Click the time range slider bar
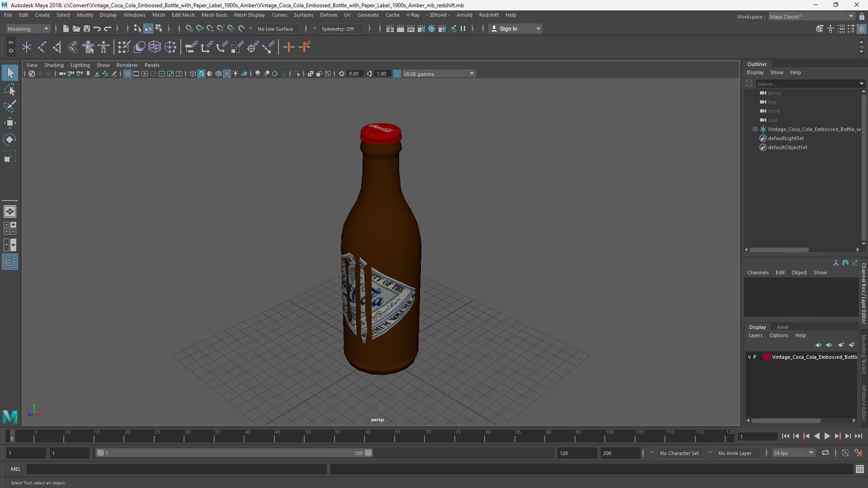Image resolution: width=868 pixels, height=488 pixels. pyautogui.click(x=234, y=453)
